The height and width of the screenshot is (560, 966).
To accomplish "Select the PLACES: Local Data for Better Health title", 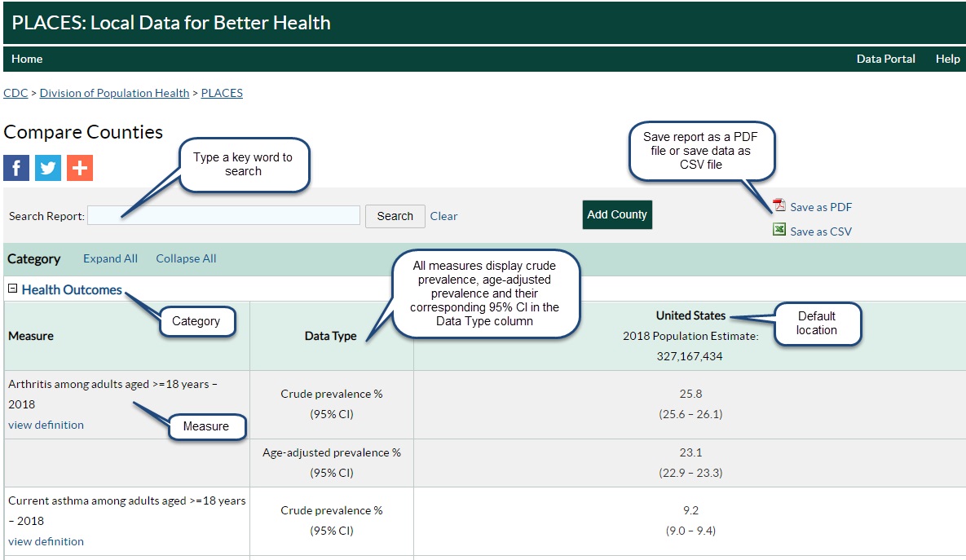I will pos(171,23).
